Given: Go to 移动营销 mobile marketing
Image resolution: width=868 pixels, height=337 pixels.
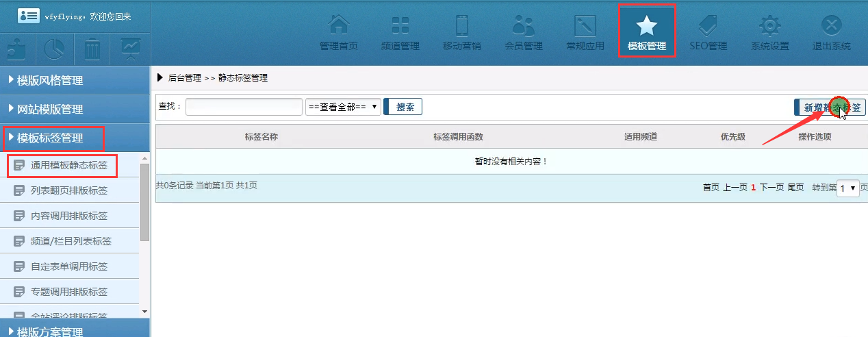Looking at the screenshot, I should pos(461,32).
